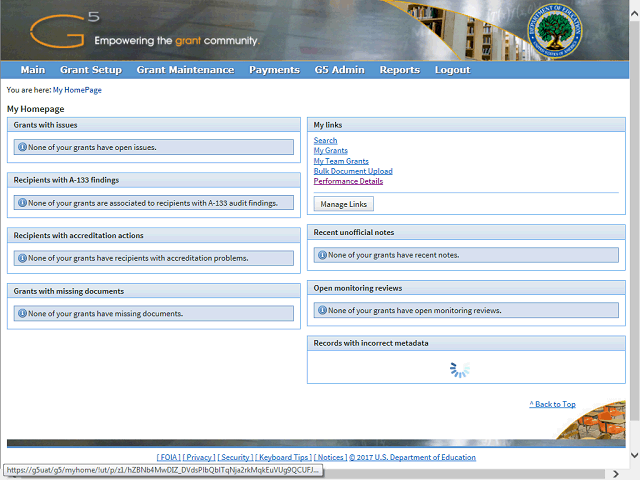Screen dimensions: 640x480
Task: Open the Bulk Document Upload link
Action: point(352,171)
